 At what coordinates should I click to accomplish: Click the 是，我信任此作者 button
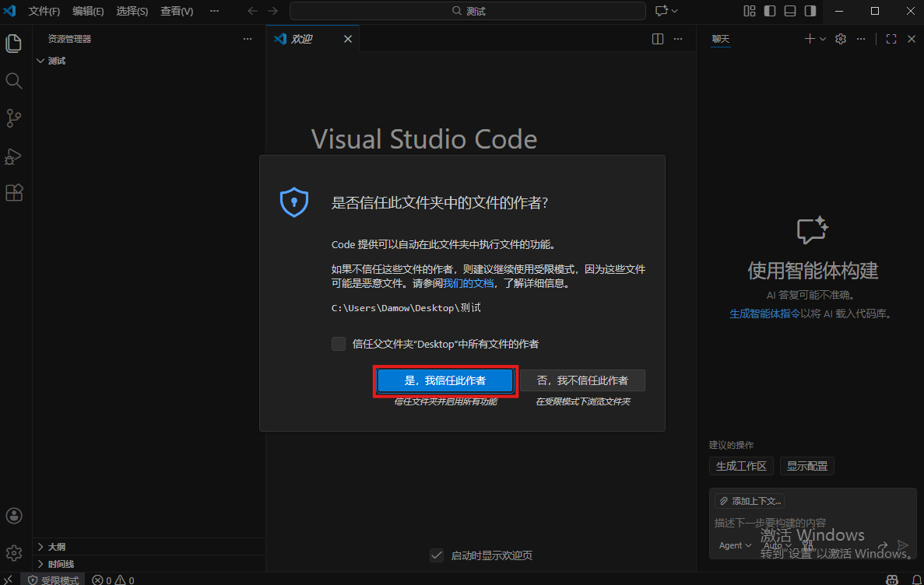pyautogui.click(x=445, y=380)
